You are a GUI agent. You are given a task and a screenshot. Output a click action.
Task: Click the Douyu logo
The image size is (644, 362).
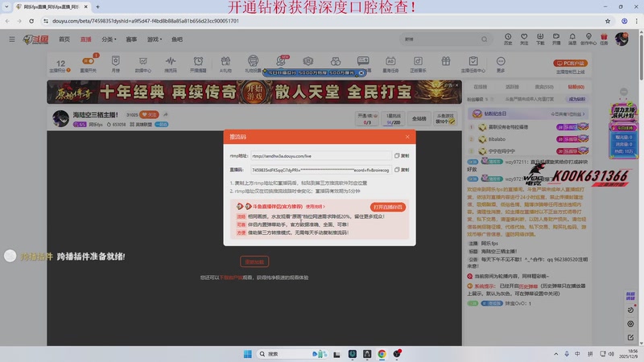click(35, 39)
